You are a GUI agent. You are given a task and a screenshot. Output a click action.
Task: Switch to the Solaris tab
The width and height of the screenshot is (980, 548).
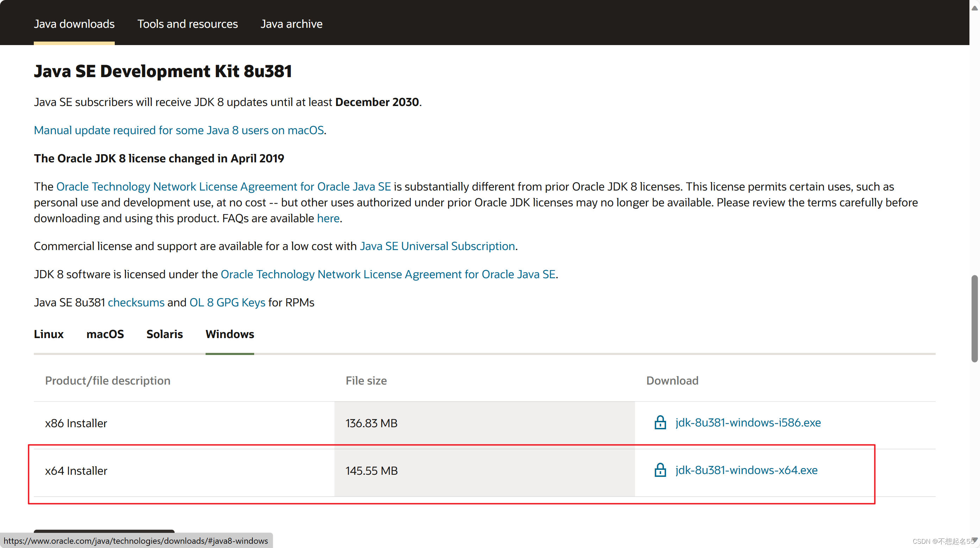164,334
